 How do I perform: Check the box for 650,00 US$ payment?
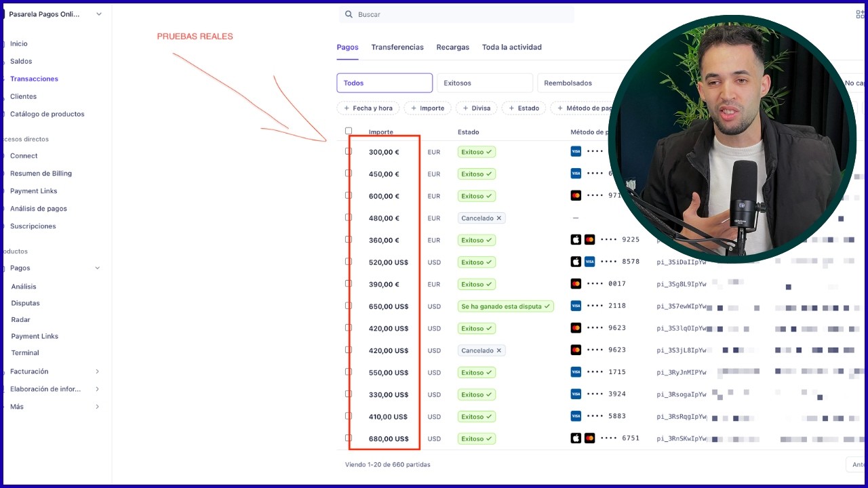(x=349, y=306)
